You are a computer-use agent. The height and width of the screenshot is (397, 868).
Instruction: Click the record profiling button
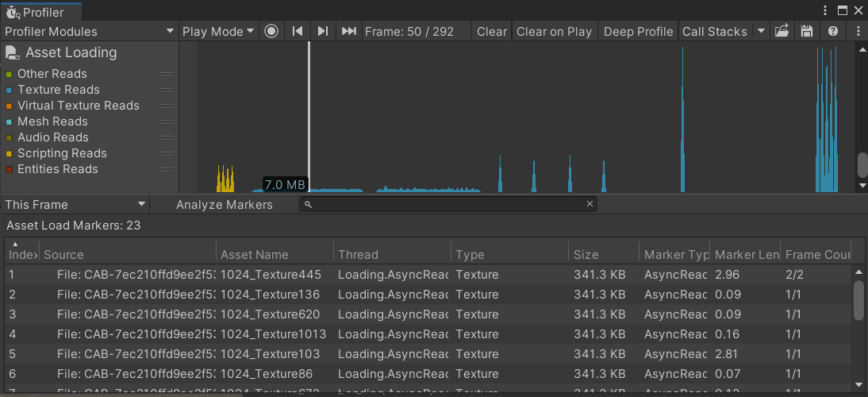[272, 31]
